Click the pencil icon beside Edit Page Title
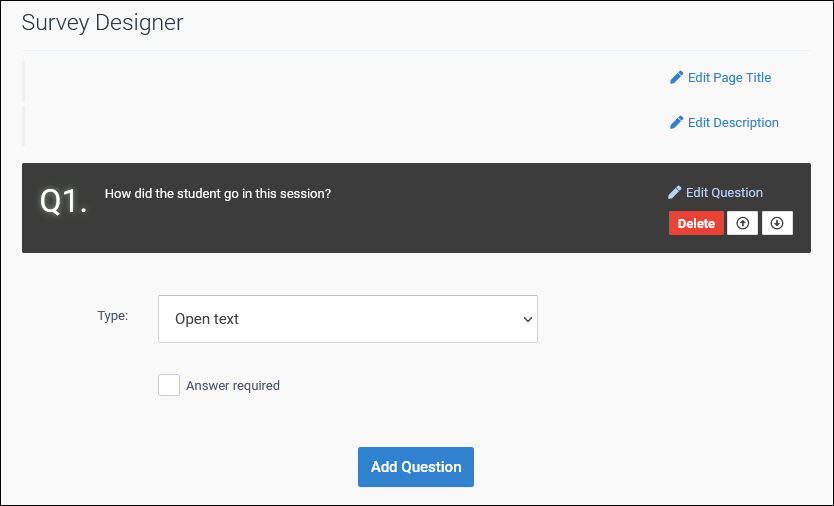834x506 pixels. 677,77
